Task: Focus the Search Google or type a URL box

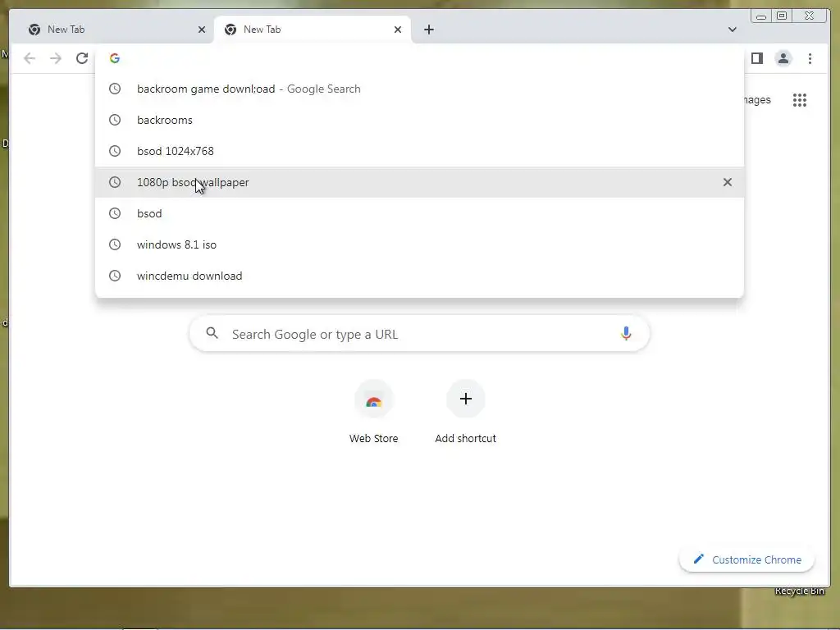Action: coord(419,334)
